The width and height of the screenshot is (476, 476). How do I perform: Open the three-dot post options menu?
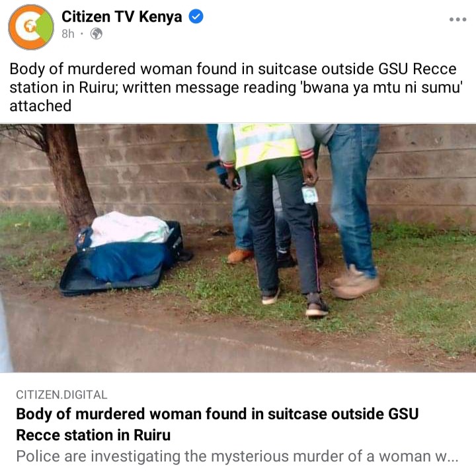457,19
